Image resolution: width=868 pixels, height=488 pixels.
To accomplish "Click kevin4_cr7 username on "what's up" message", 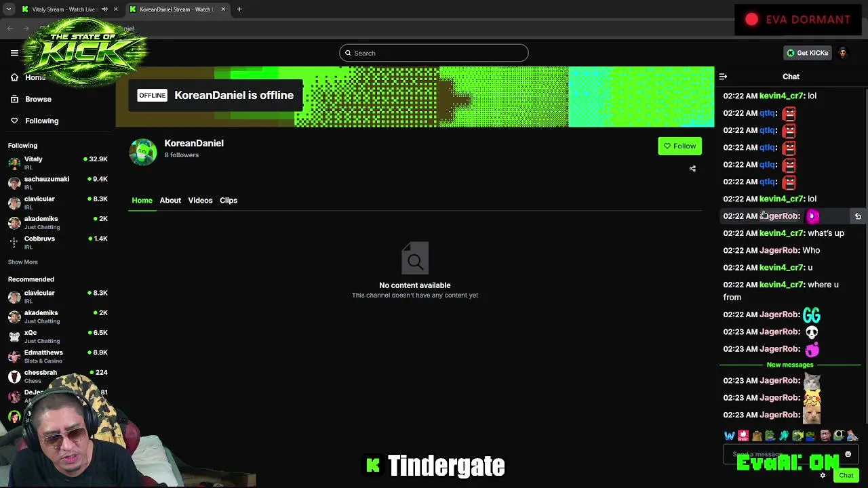I will pyautogui.click(x=781, y=233).
